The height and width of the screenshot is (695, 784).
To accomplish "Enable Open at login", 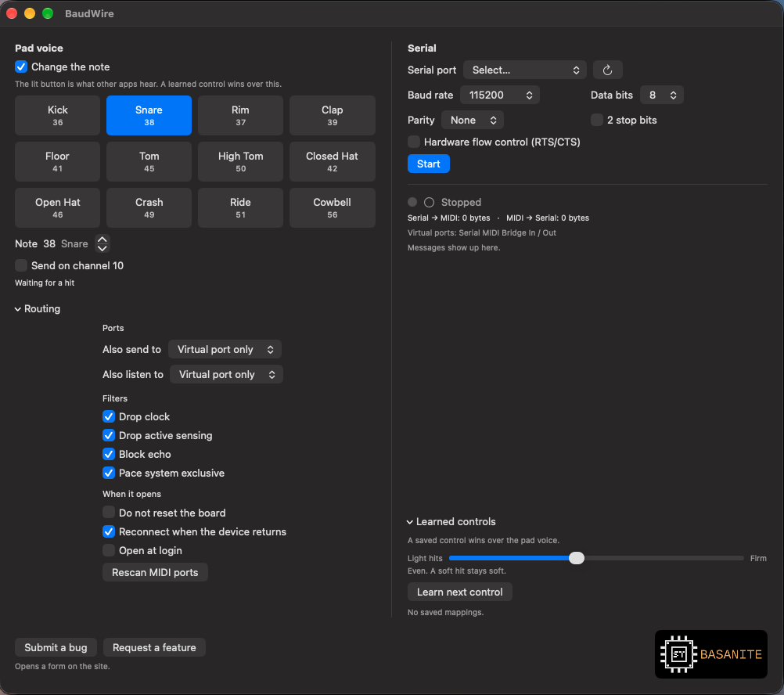I will click(x=109, y=550).
